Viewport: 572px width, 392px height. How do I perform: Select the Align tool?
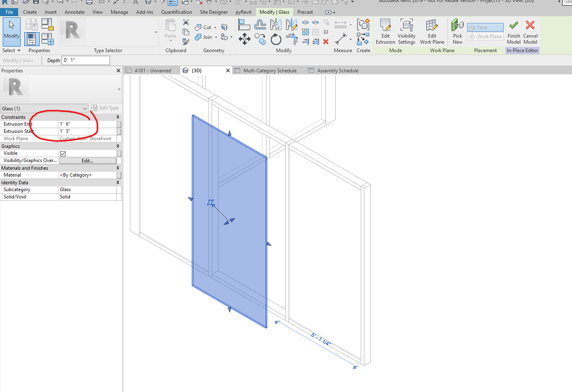click(244, 25)
